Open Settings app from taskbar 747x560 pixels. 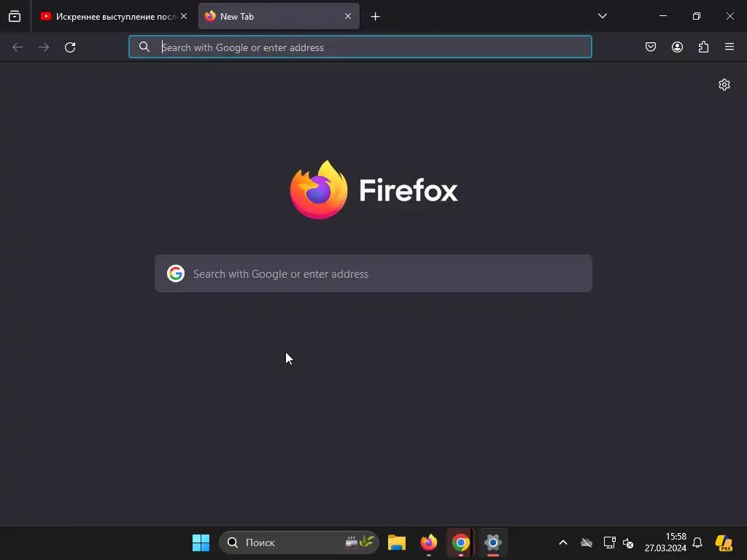[492, 542]
